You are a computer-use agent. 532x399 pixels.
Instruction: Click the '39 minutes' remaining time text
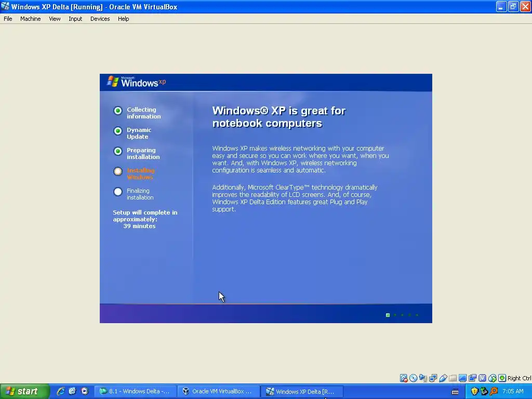tap(139, 226)
